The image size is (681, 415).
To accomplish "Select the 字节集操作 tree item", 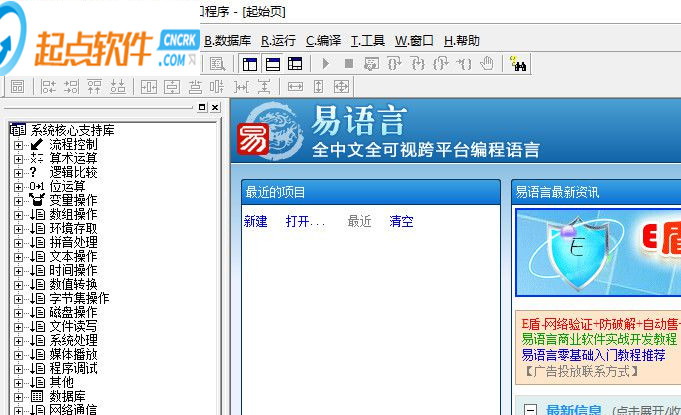I will click(79, 299).
